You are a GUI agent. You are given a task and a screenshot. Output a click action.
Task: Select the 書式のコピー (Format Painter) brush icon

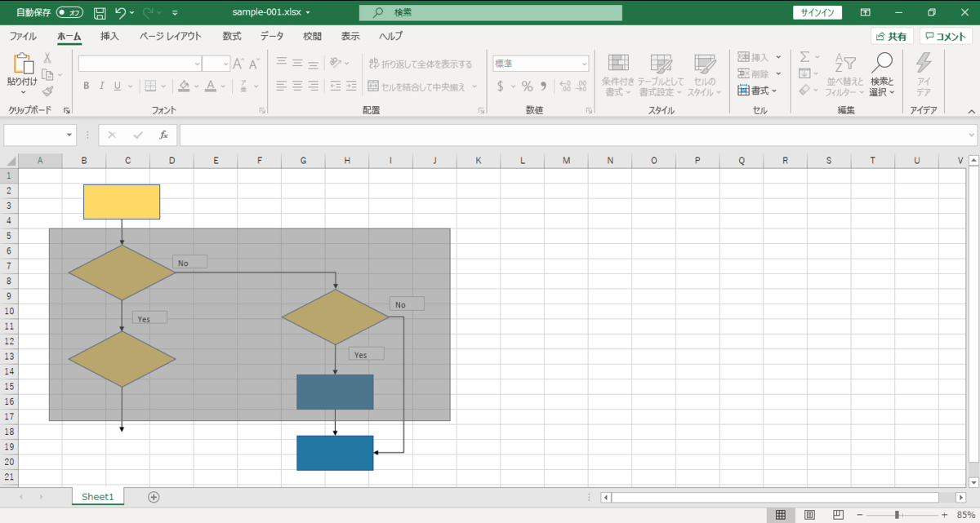48,91
